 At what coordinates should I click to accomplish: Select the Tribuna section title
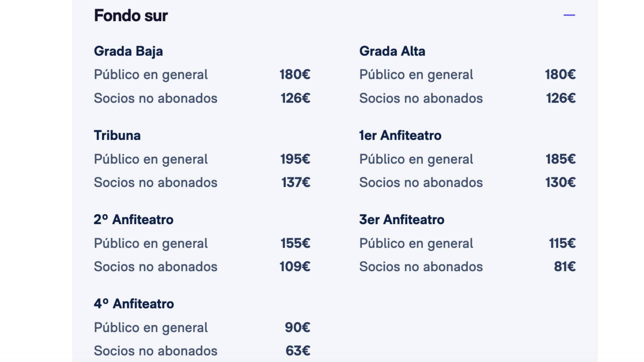coord(117,135)
